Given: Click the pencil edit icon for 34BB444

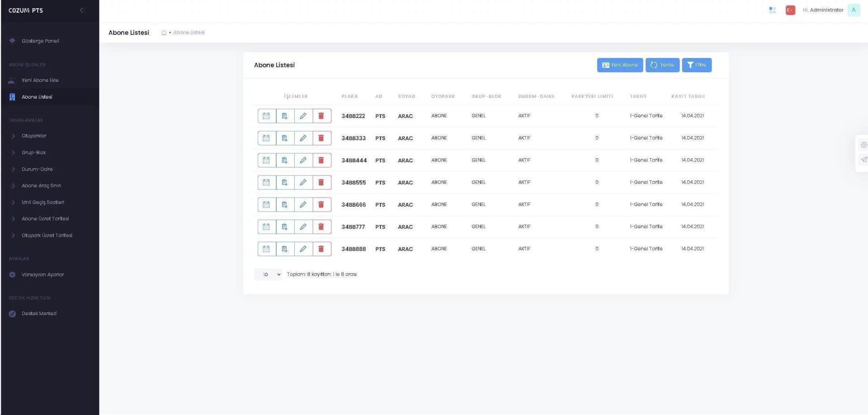Looking at the screenshot, I should pyautogui.click(x=303, y=160).
